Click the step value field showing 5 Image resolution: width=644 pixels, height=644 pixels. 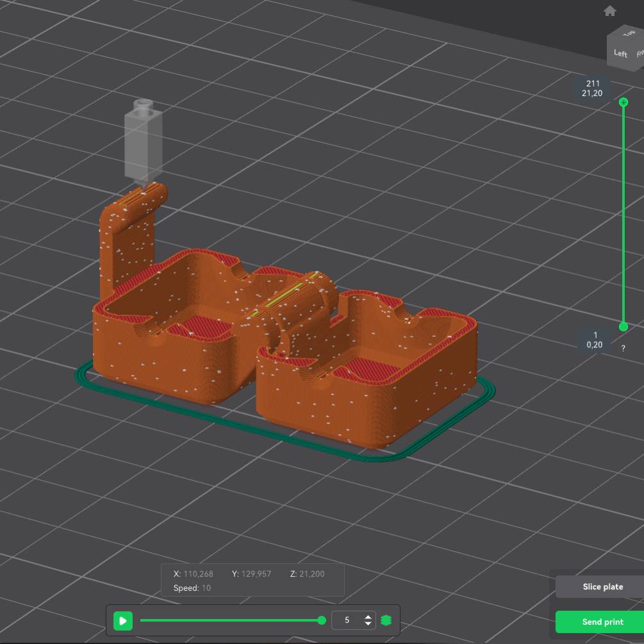347,620
